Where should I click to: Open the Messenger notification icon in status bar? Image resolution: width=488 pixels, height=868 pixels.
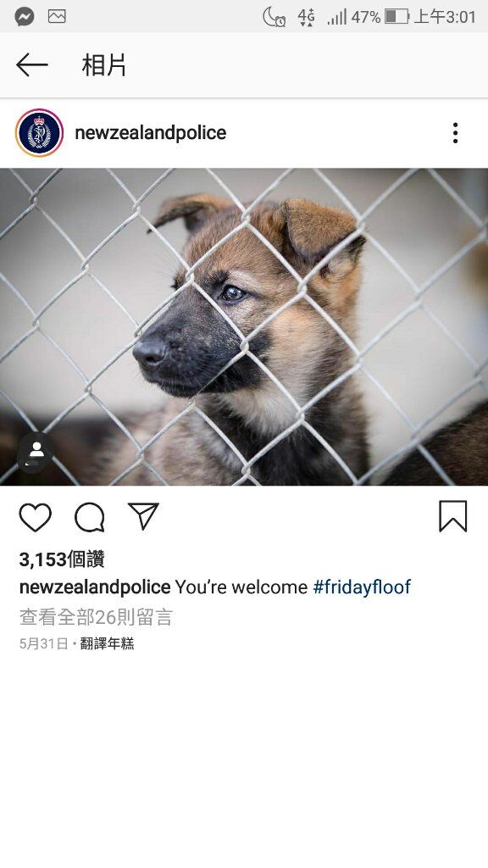pyautogui.click(x=25, y=17)
